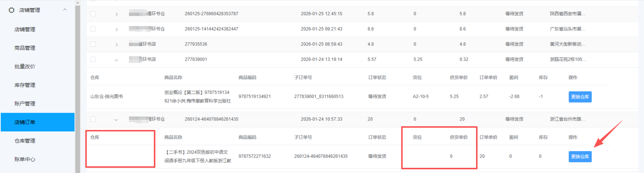
Task: Click 更换仓库 for 创业概论 book
Action: coord(580,97)
